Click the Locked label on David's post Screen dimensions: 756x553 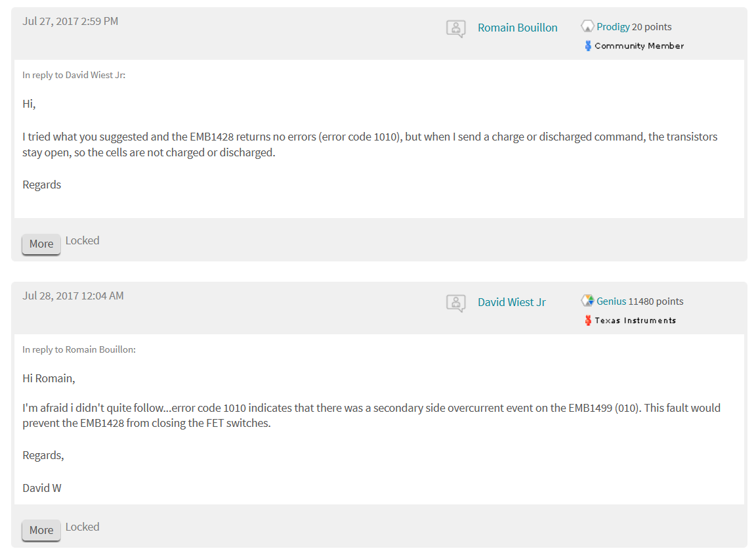coord(83,527)
